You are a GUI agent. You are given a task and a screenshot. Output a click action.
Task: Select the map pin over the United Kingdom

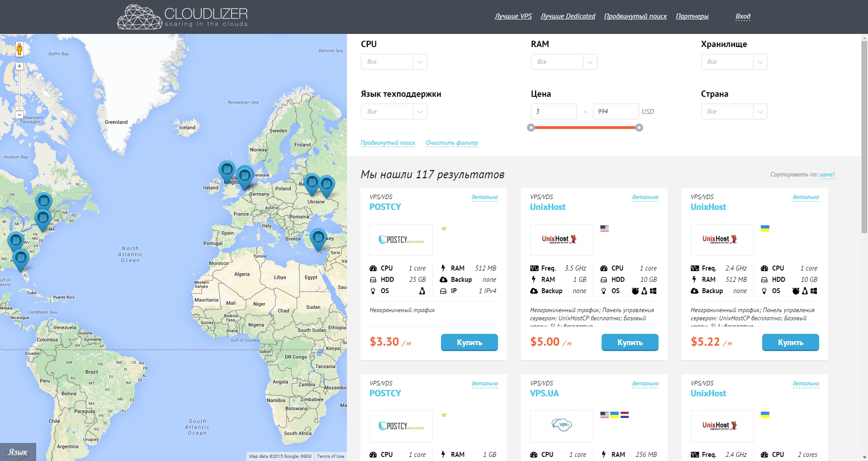[227, 171]
